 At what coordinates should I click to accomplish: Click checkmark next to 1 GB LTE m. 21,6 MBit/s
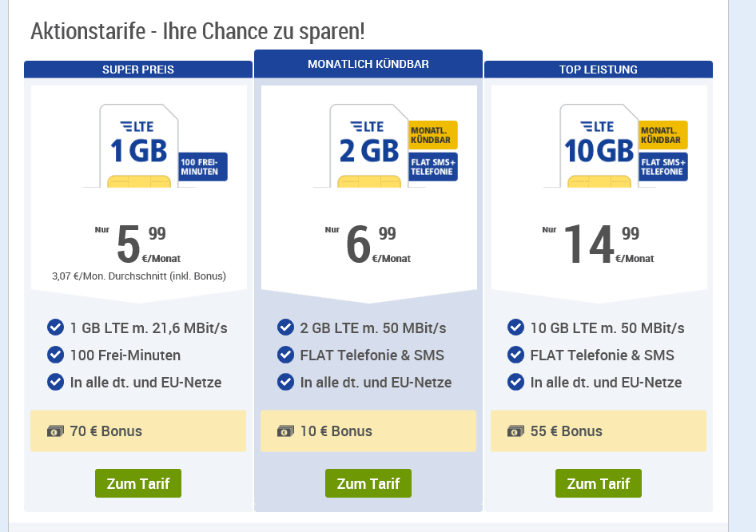coord(55,328)
